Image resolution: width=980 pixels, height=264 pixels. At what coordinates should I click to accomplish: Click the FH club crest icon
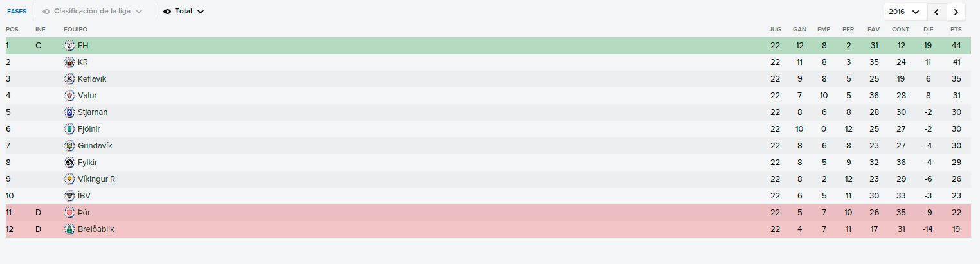[x=69, y=46]
